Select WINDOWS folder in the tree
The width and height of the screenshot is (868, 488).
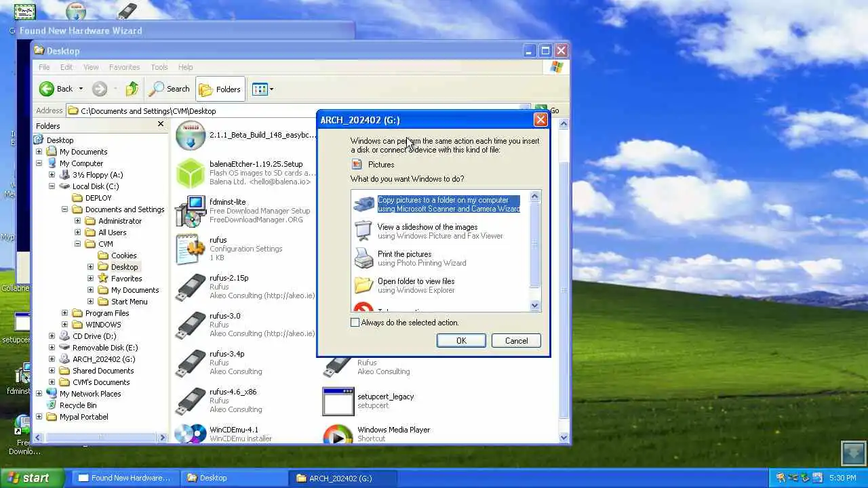click(103, 325)
